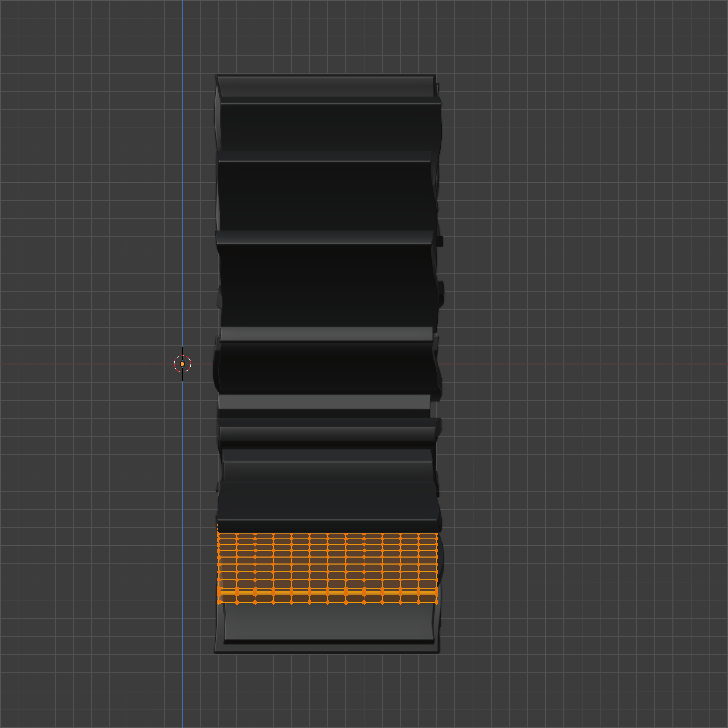This screenshot has height=728, width=728.
Task: Click the blue vertical axis line above the cursor
Action: point(182,168)
